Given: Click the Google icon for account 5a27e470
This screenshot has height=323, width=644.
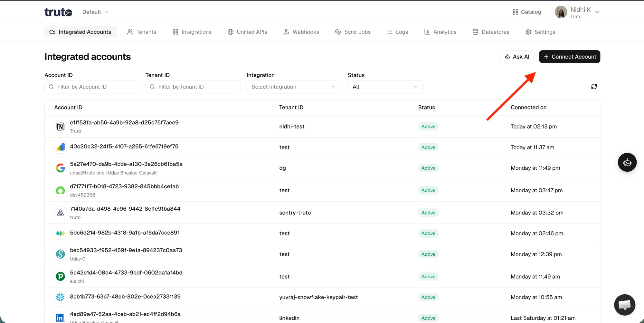Looking at the screenshot, I should (61, 168).
